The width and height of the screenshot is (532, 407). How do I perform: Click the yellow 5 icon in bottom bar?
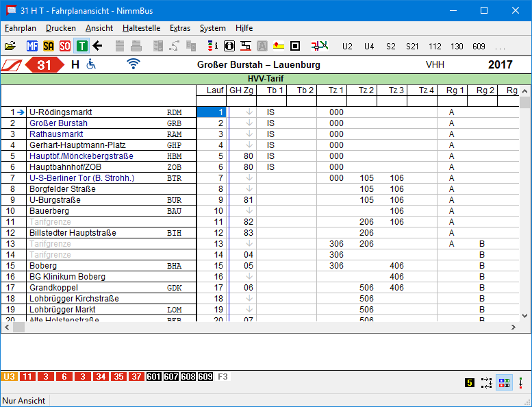point(469,383)
